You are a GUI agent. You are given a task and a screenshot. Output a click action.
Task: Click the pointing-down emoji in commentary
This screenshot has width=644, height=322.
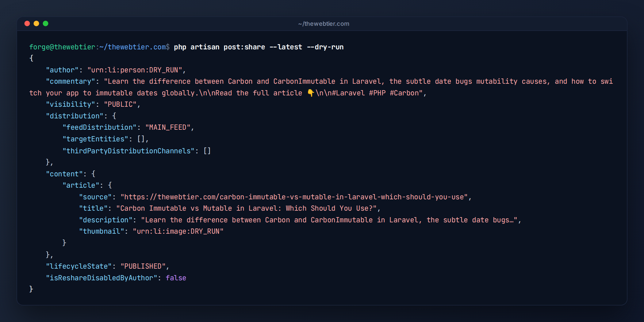point(310,93)
